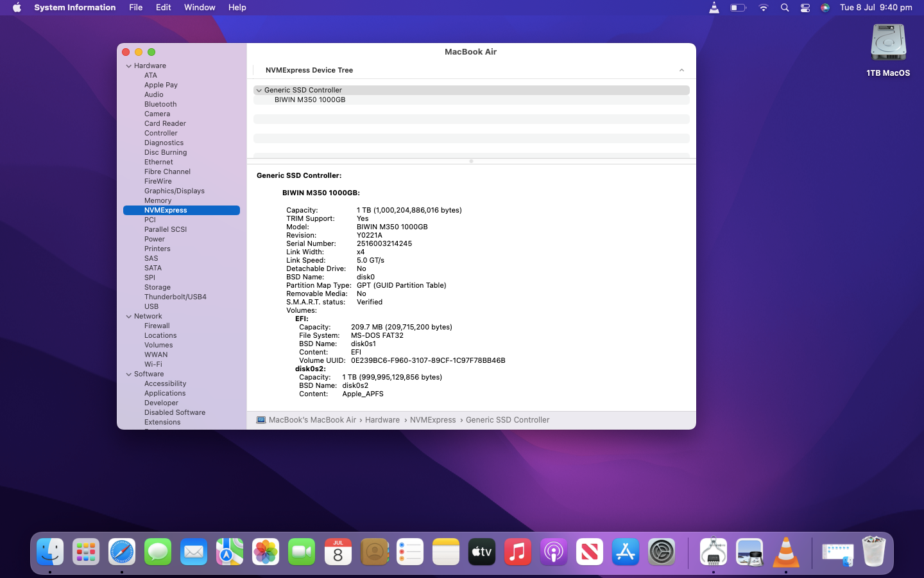Open Siri from the menu bar
Viewport: 924px width, 578px height.
(x=825, y=8)
